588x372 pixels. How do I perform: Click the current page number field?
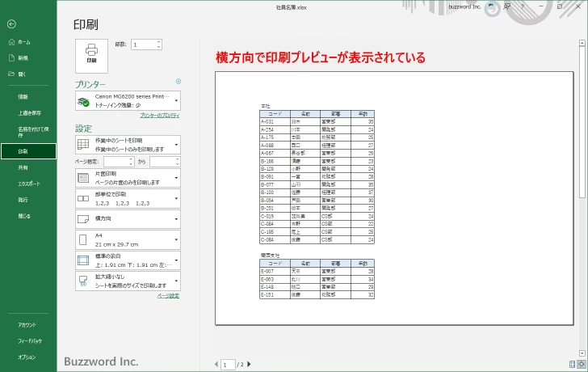(228, 365)
